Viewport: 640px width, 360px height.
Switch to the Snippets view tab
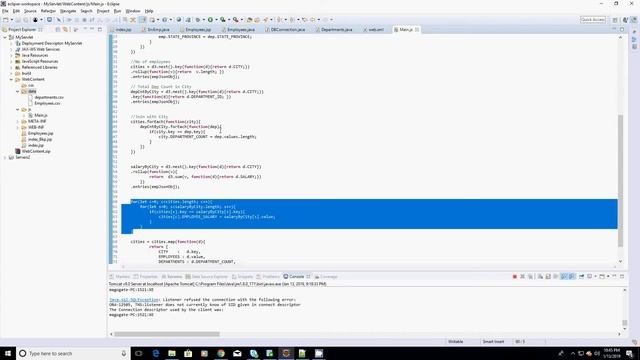click(x=245, y=277)
